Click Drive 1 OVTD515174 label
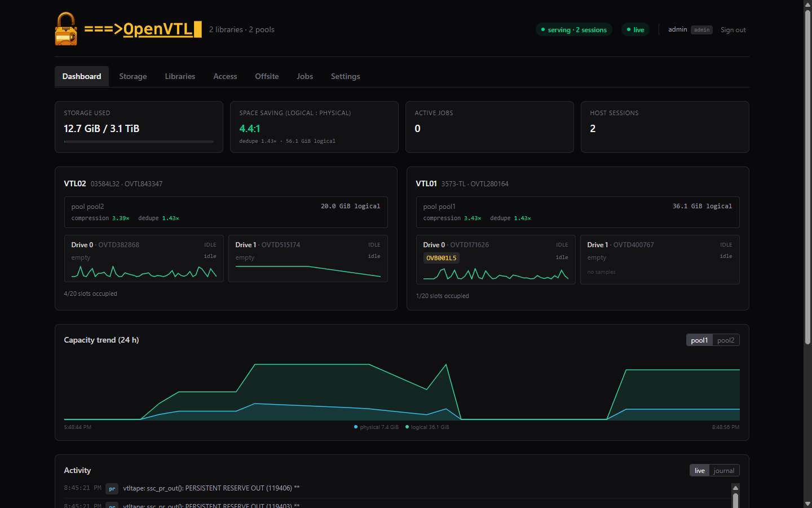812x508 pixels. click(268, 245)
